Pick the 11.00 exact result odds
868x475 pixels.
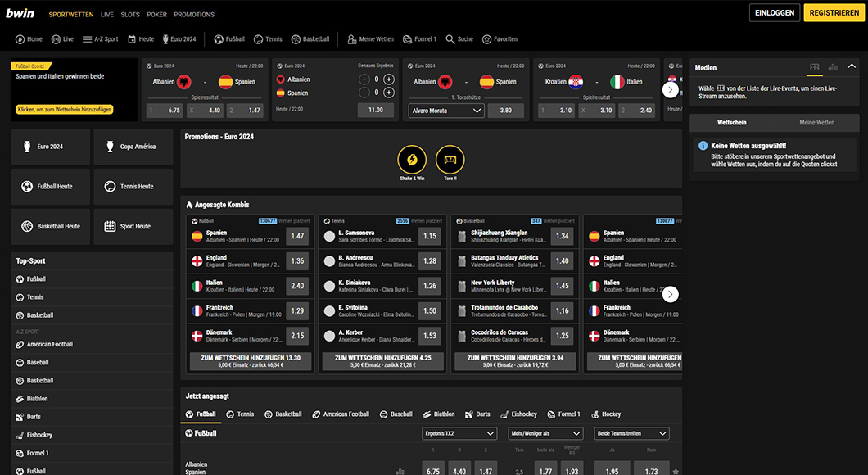point(376,110)
